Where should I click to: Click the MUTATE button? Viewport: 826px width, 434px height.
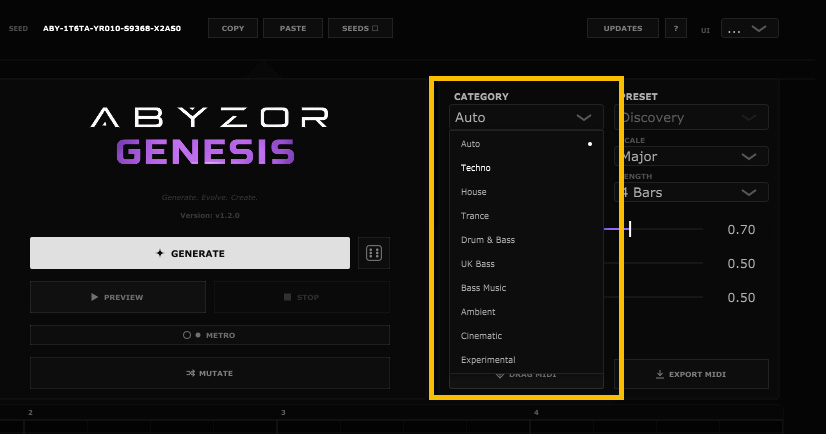(x=210, y=373)
